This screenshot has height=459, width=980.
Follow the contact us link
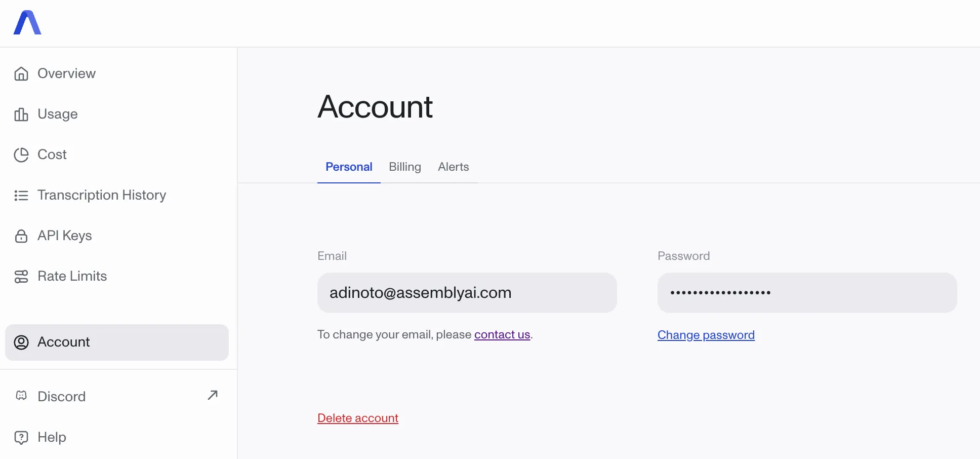point(502,334)
